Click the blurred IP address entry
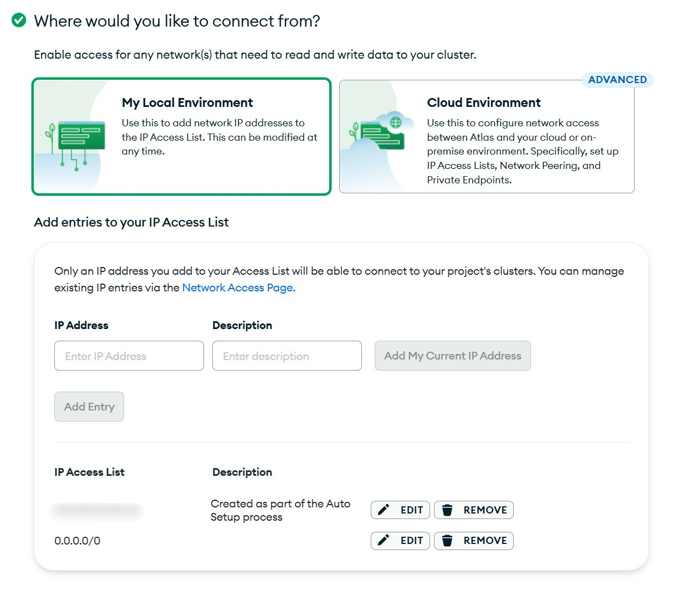The height and width of the screenshot is (611, 700). (x=98, y=510)
